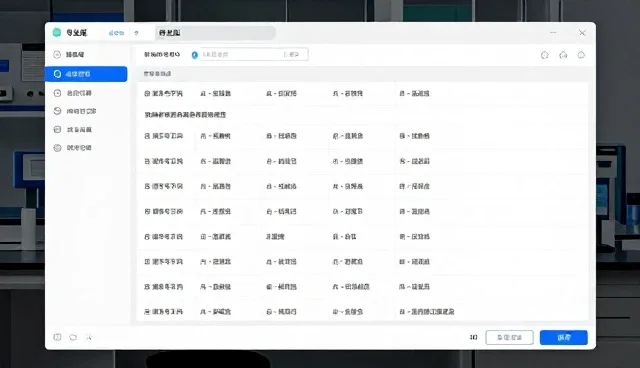
Task: Open the blue highlighted sidebar item
Action: click(x=86, y=74)
